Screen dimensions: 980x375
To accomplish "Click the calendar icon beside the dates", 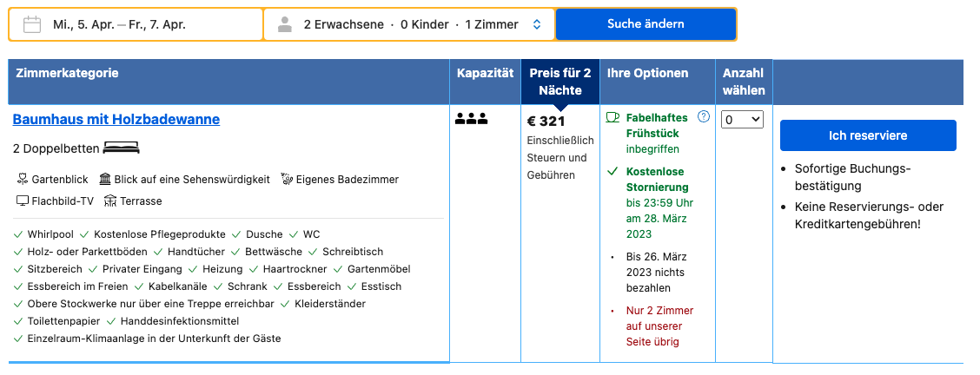I will pos(32,24).
